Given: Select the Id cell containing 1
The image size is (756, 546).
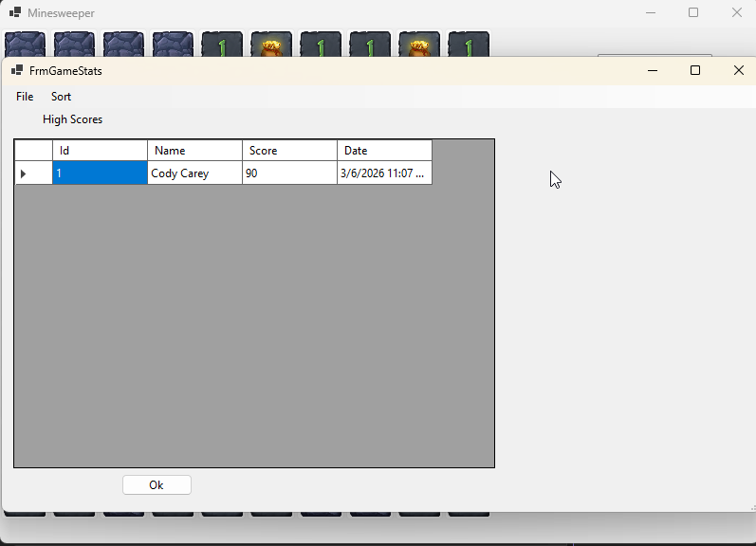Looking at the screenshot, I should pos(100,173).
